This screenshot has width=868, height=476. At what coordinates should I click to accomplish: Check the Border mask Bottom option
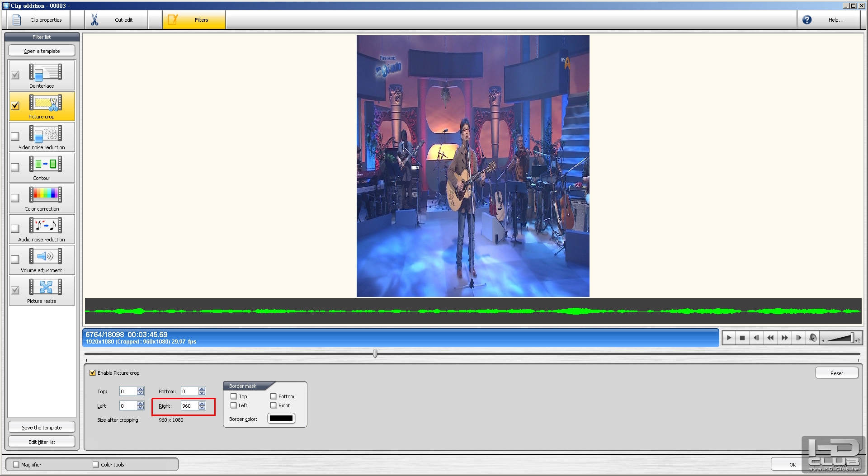[273, 396]
